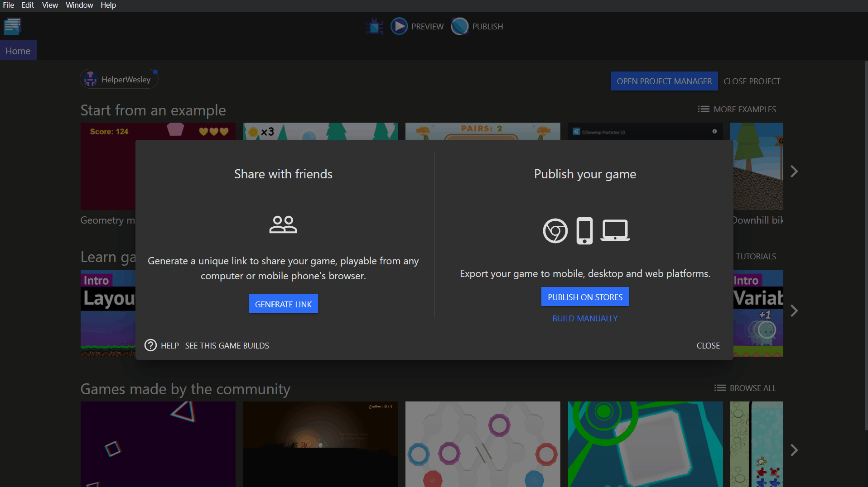Click the help question mark icon
This screenshot has width=868, height=487.
(150, 345)
